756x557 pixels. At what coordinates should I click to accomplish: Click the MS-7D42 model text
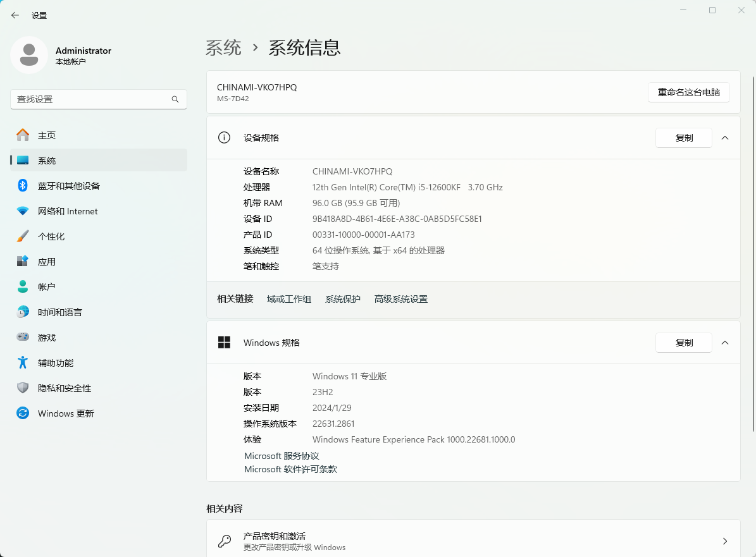click(233, 99)
